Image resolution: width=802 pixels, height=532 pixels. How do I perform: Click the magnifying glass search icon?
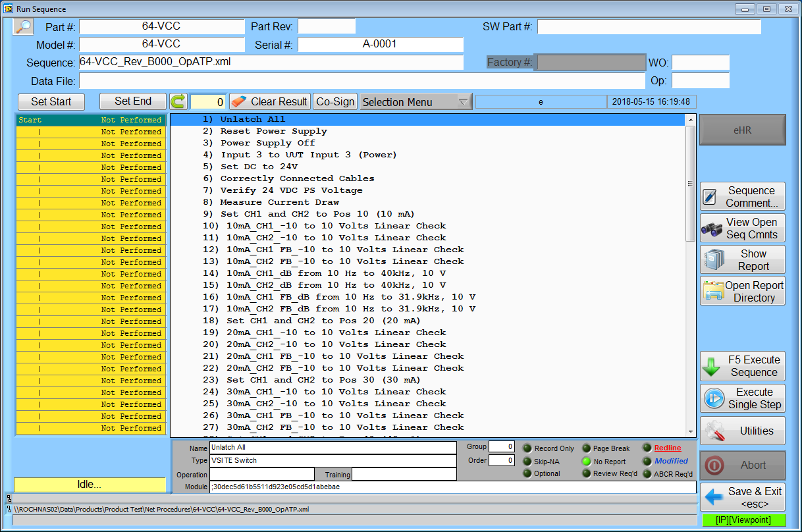pyautogui.click(x=23, y=26)
